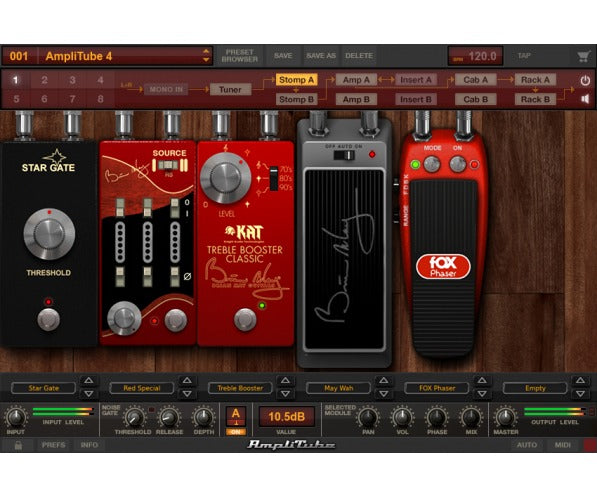Select the Stomp A module tab
This screenshot has width=597, height=497.
pos(296,80)
